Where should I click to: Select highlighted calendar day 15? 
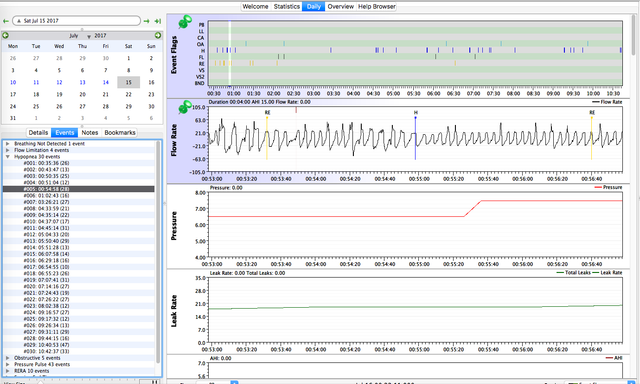(x=129, y=82)
